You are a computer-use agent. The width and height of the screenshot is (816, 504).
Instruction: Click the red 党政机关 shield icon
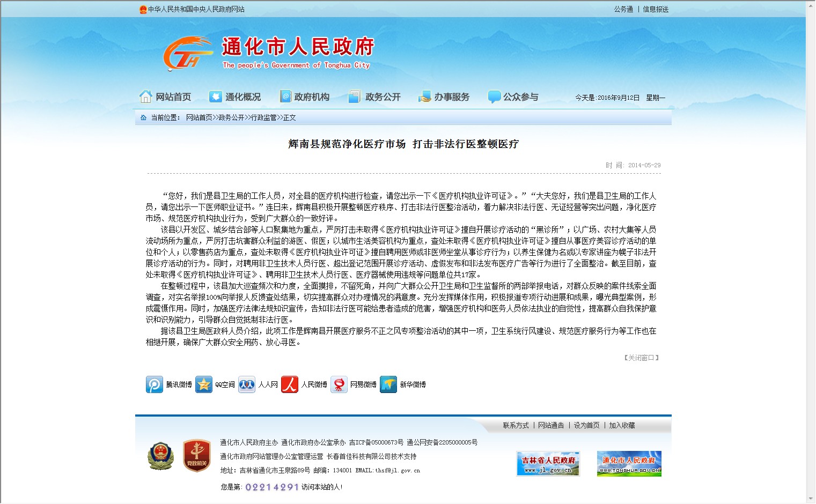[x=196, y=456]
